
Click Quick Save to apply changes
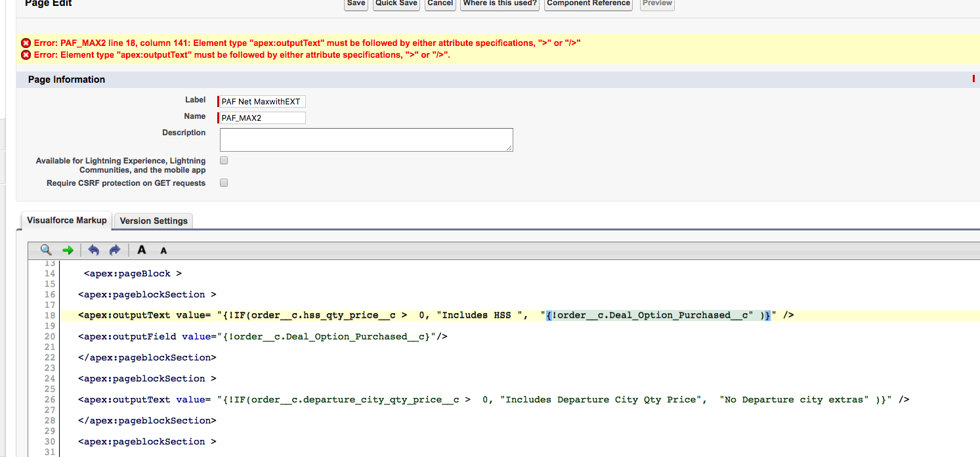(396, 4)
